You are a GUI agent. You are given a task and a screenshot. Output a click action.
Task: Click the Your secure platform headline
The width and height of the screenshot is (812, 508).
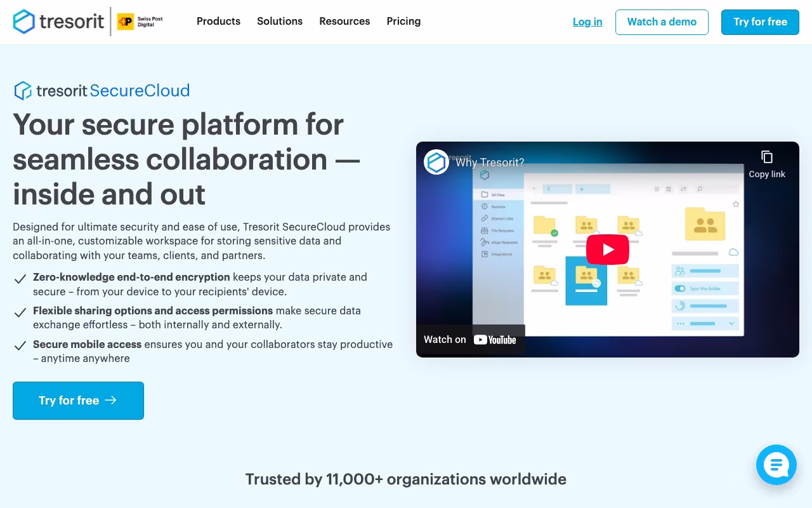click(x=187, y=159)
